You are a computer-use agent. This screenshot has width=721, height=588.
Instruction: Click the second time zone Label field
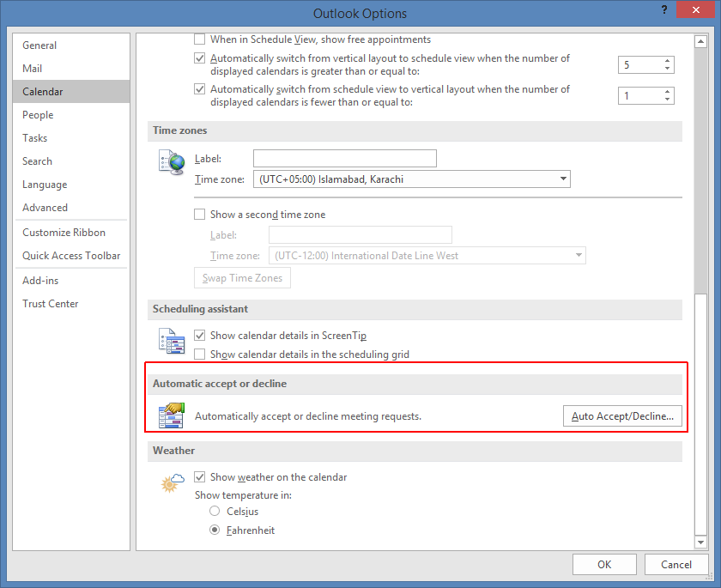coord(360,234)
